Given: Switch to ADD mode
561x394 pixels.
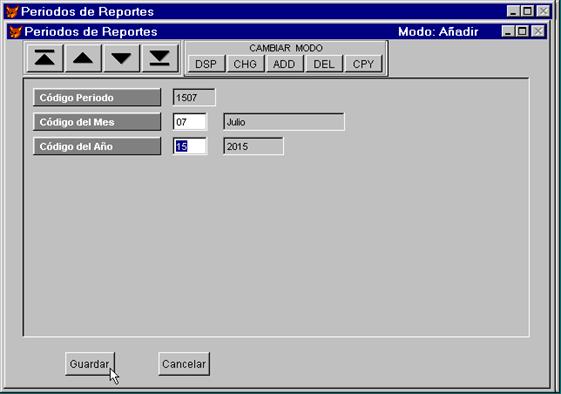Looking at the screenshot, I should pos(284,64).
